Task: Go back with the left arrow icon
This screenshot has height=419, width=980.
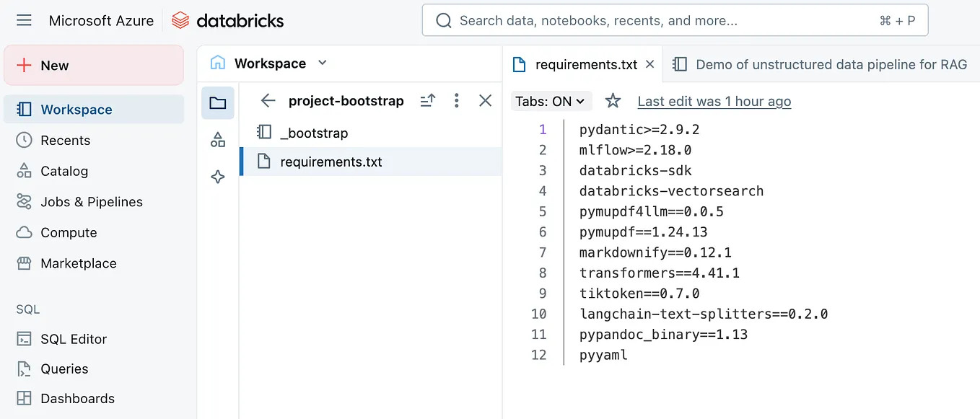Action: 268,101
